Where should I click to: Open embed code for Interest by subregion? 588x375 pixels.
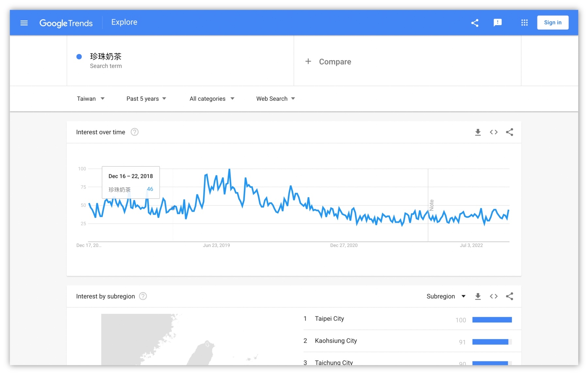click(494, 296)
